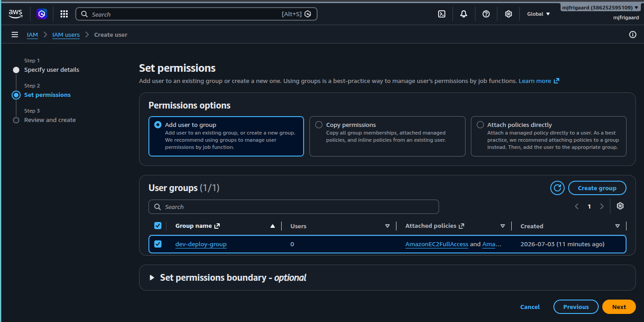
Task: Click the Previous button
Action: 576,307
